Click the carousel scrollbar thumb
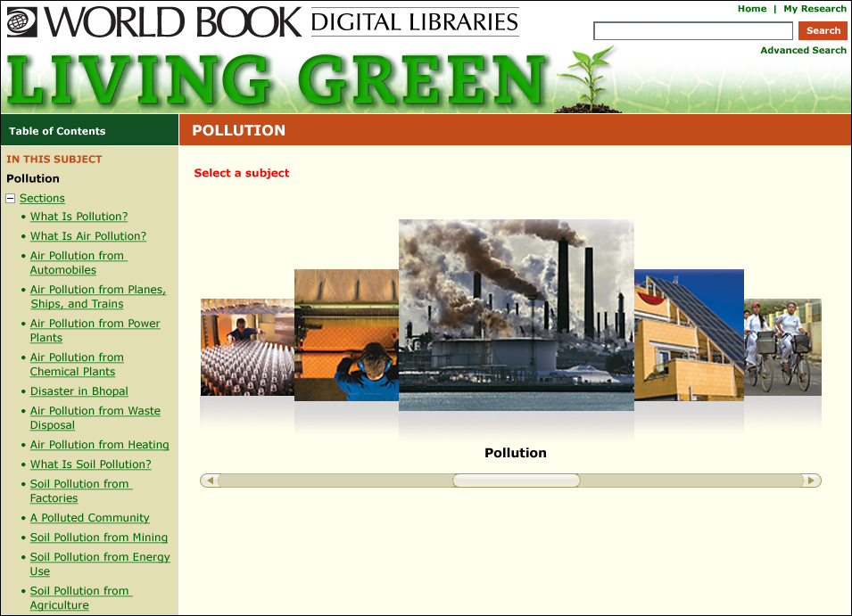This screenshot has height=616, width=852. [x=517, y=480]
